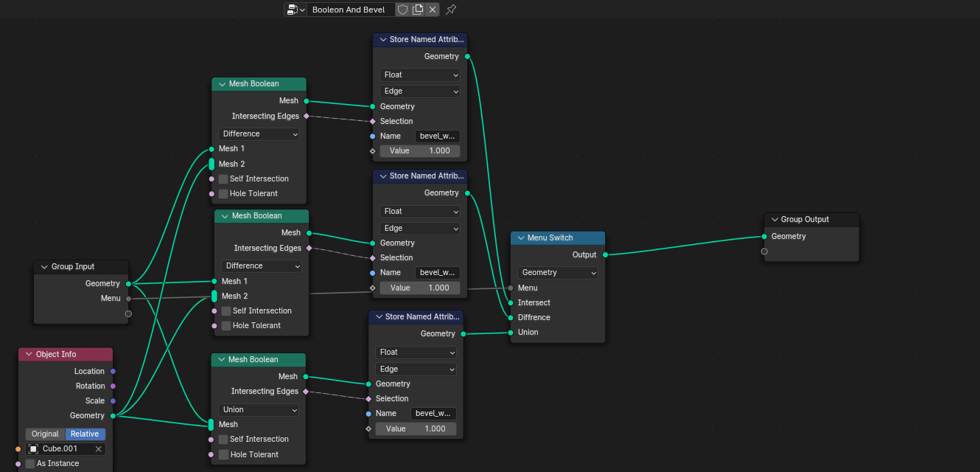Image resolution: width=980 pixels, height=472 pixels.
Task: Select the Relative transform space button
Action: tap(85, 434)
